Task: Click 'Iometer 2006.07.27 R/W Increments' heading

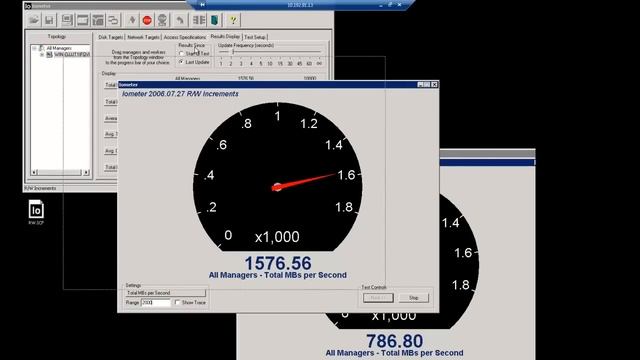Action: pos(180,94)
